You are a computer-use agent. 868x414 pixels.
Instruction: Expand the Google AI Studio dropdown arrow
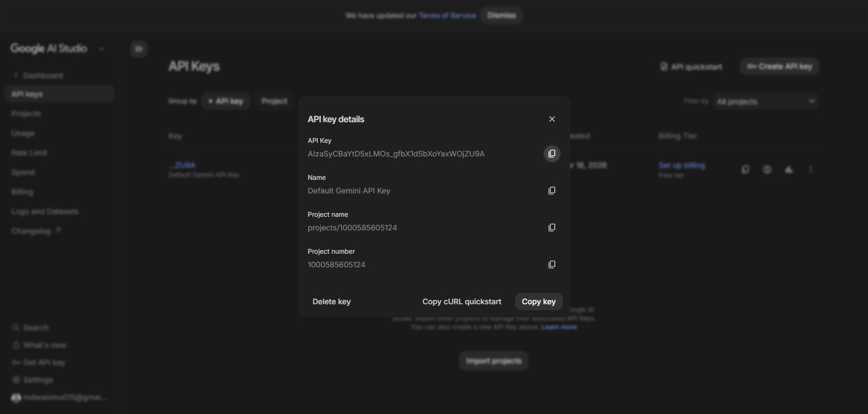tap(101, 49)
